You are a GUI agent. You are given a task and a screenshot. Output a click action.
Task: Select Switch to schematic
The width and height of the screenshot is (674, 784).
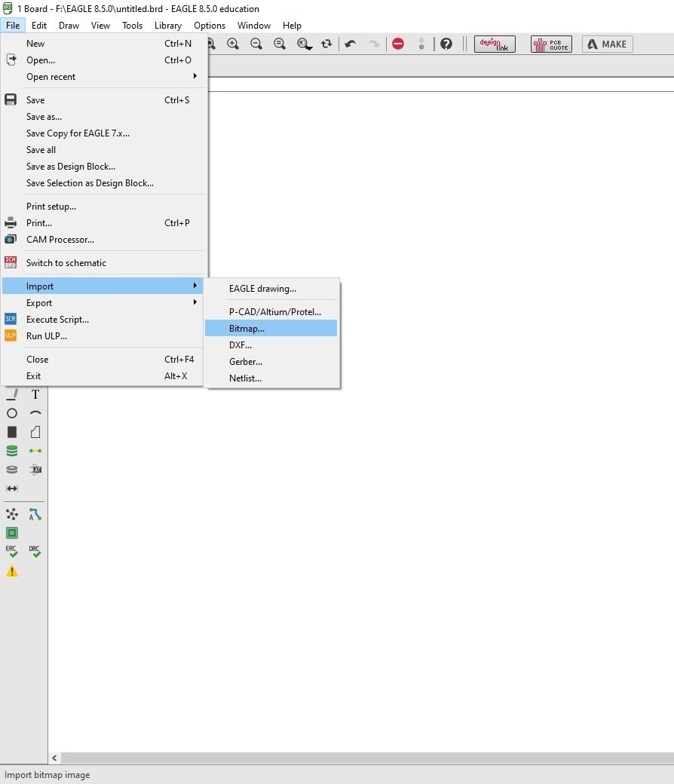pos(103,262)
